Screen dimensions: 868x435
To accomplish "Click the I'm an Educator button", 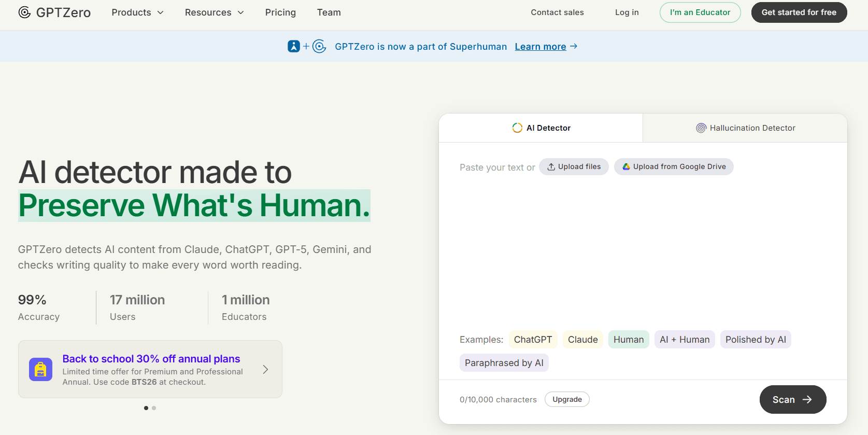I will [700, 12].
